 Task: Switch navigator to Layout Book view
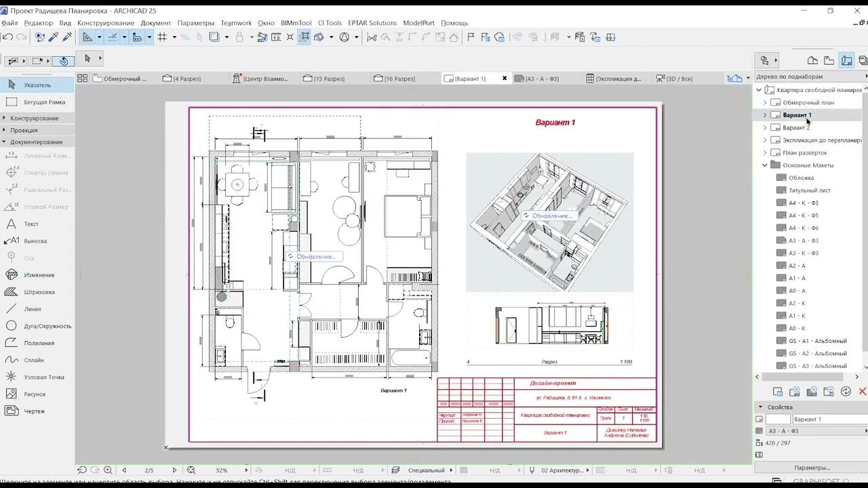pos(846,60)
